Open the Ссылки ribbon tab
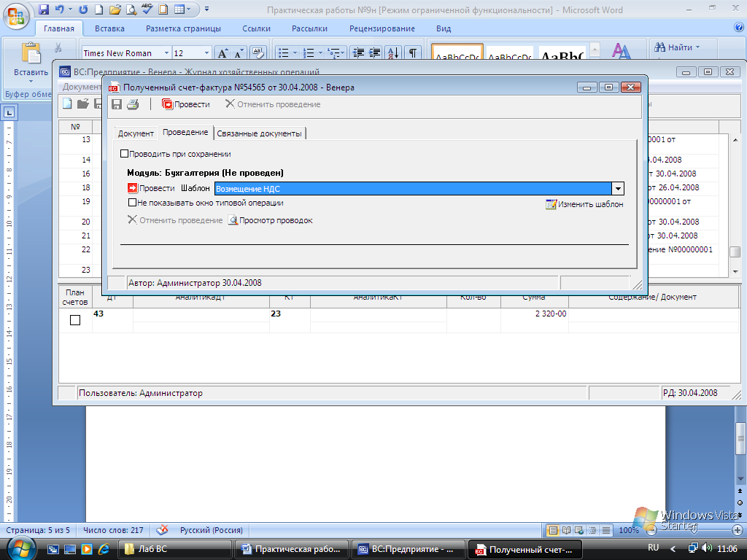 [x=256, y=28]
